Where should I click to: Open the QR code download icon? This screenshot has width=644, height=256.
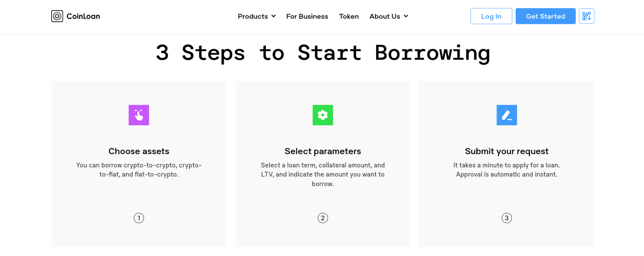(587, 16)
